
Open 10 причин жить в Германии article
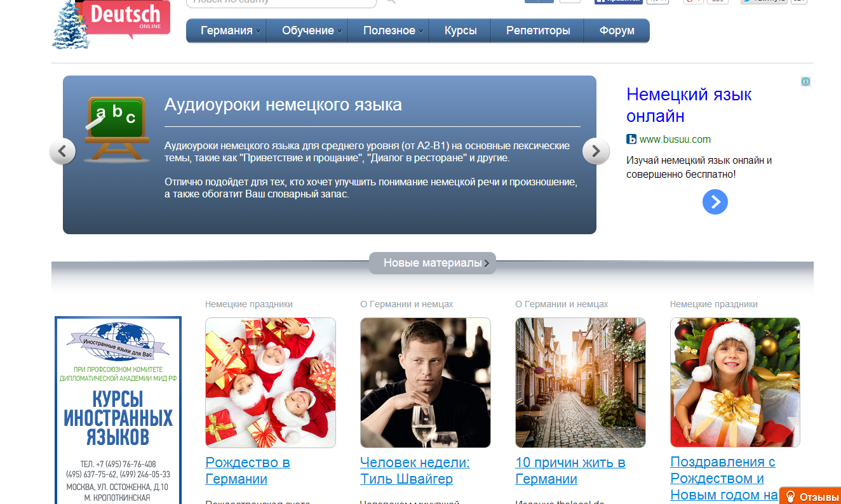570,470
